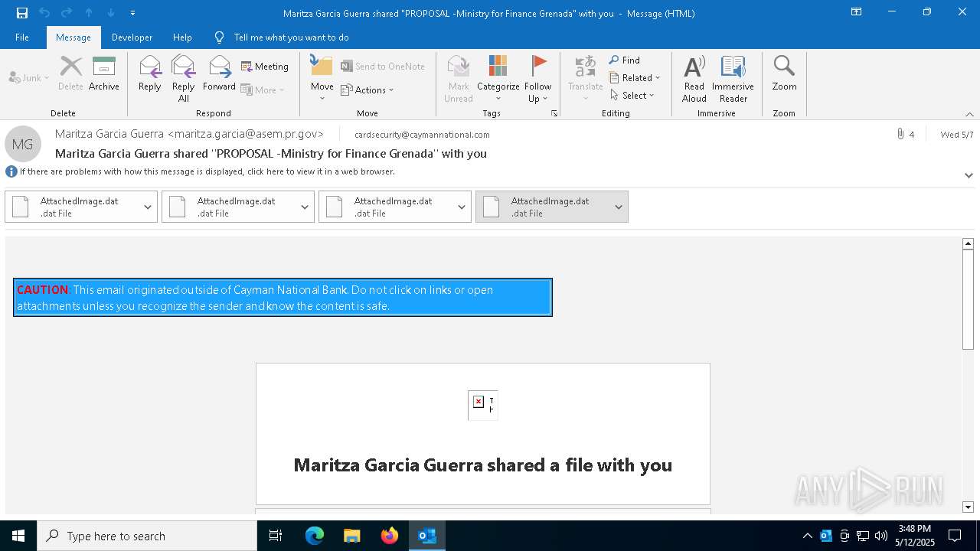This screenshot has width=980, height=551.
Task: Open the Windows Start menu
Action: (18, 536)
